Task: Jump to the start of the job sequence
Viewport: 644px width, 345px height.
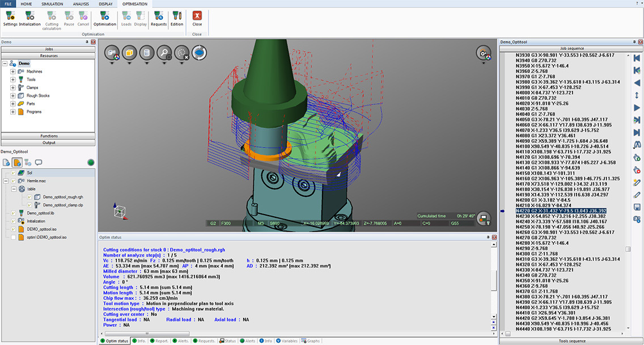Action: (637, 58)
